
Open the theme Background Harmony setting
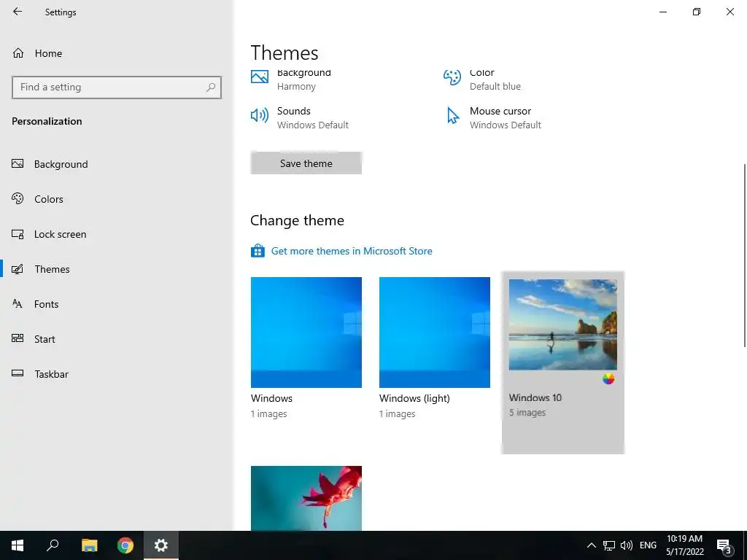(303, 79)
